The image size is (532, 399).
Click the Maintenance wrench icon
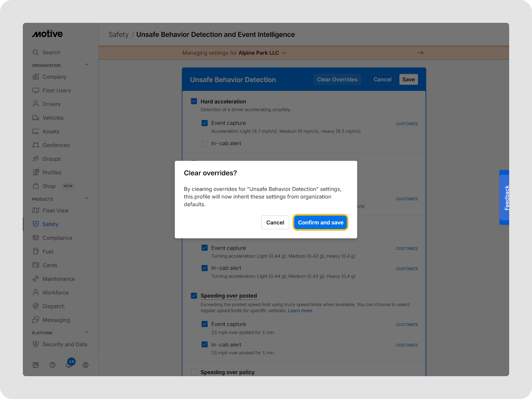(36, 279)
